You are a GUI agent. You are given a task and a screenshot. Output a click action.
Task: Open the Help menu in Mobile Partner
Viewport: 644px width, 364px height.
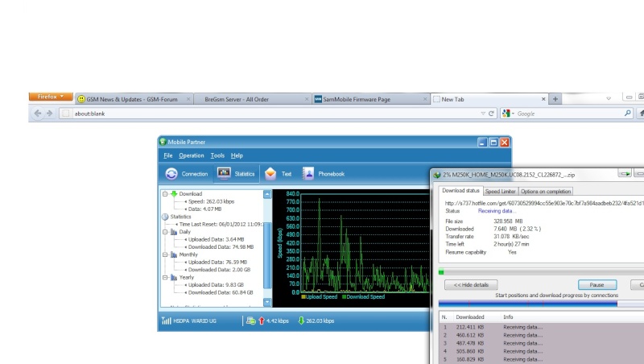237,155
